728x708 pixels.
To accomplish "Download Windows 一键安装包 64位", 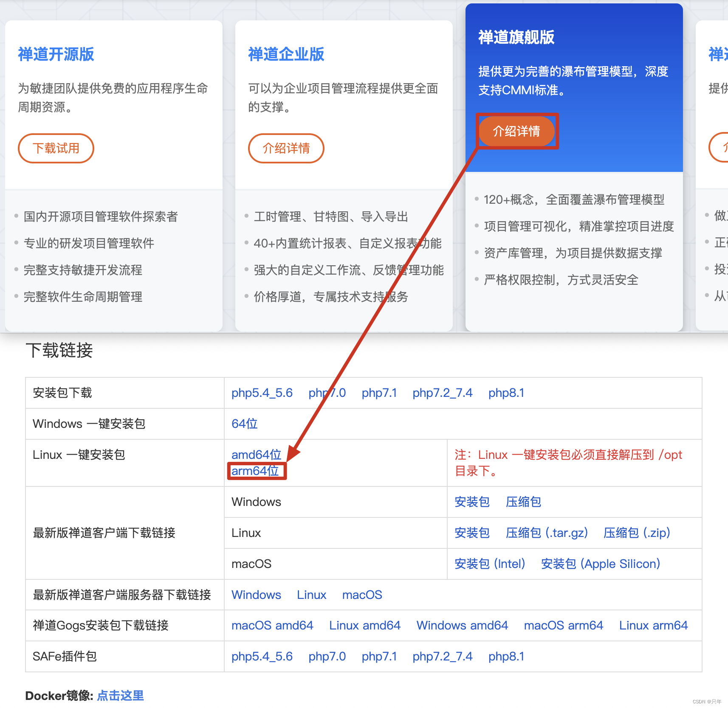I will pyautogui.click(x=245, y=424).
